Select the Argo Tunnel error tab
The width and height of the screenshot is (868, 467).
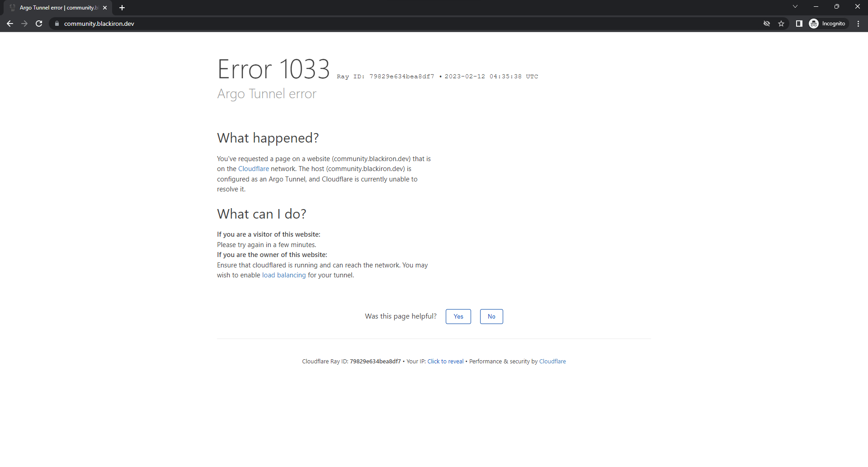[59, 8]
